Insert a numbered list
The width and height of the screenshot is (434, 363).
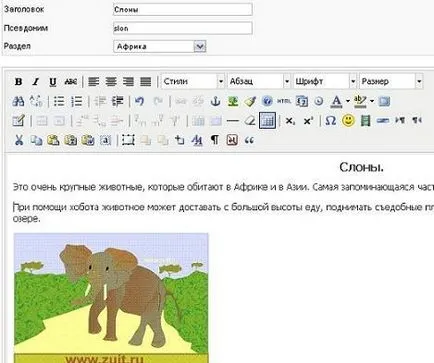click(77, 101)
